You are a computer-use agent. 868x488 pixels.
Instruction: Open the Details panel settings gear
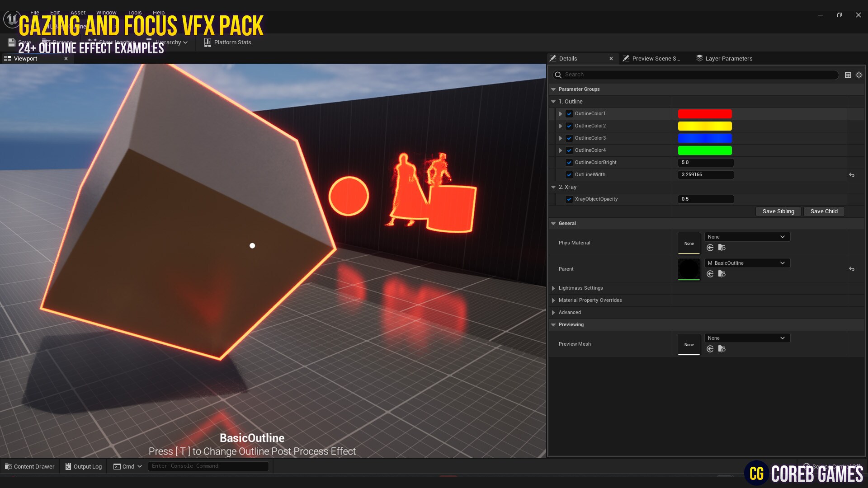coord(859,75)
